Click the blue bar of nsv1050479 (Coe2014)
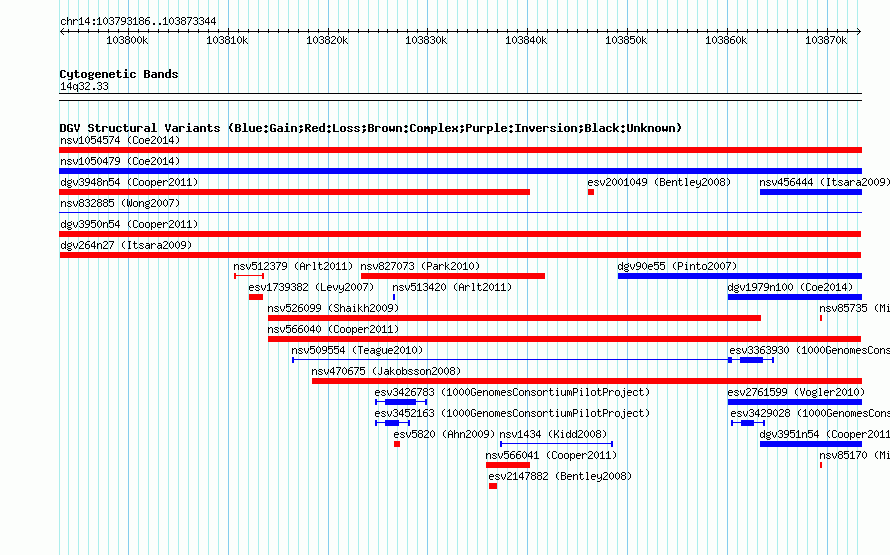Screen dimensions: 890x555 tap(460, 171)
